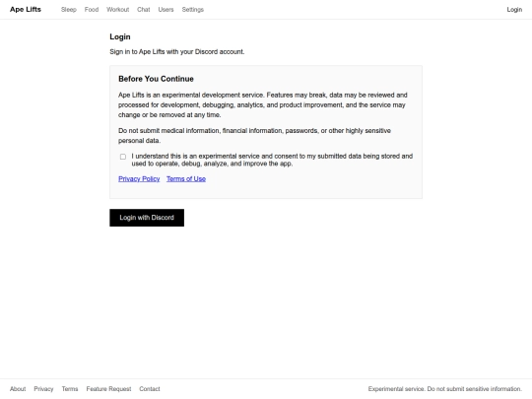Click the Before You Continue heading
The image size is (532, 399).
point(156,79)
